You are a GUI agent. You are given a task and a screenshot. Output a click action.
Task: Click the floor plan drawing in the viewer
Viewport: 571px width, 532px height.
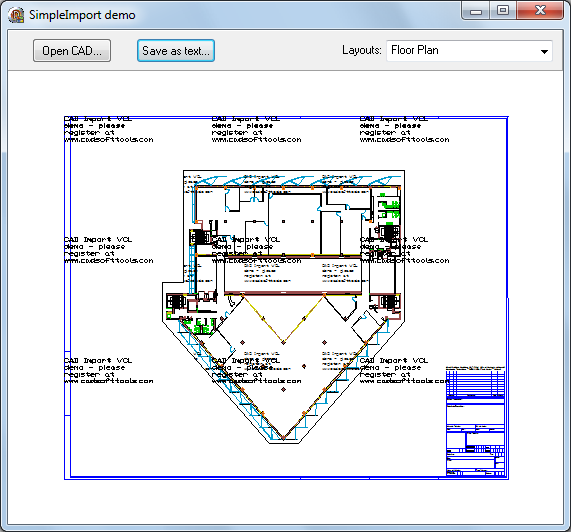pos(283,307)
